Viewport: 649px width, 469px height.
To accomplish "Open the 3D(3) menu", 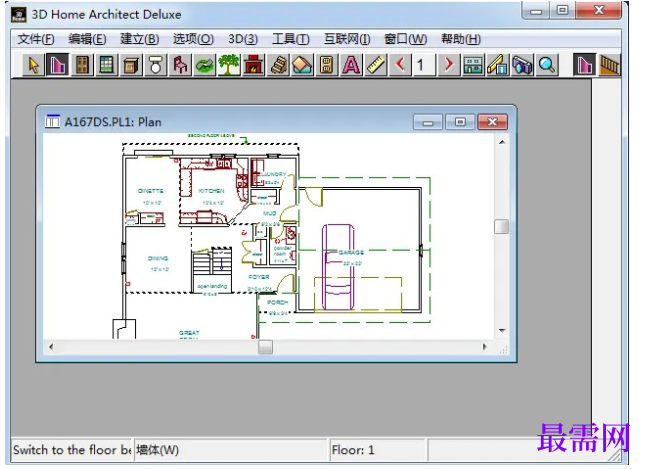I will [x=243, y=39].
